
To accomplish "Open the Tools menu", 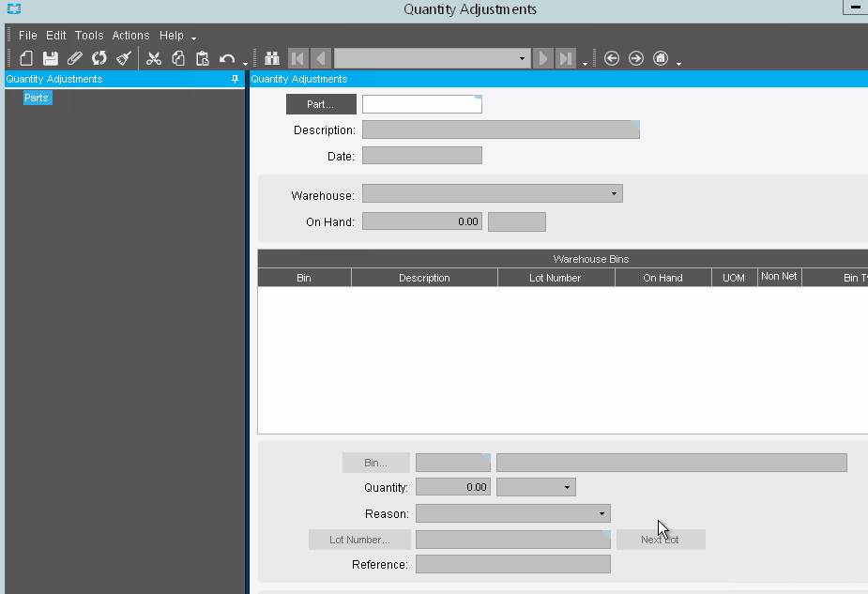I will click(x=89, y=36).
